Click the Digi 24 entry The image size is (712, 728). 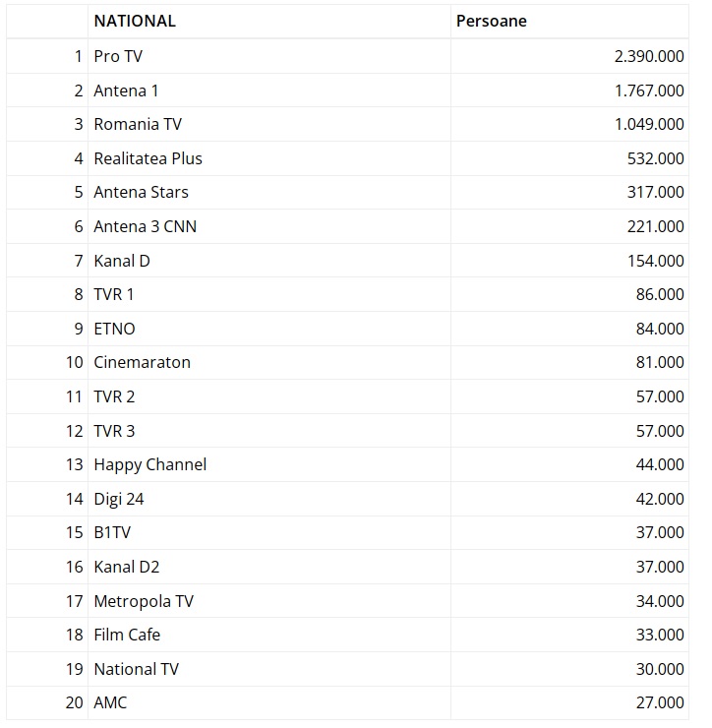click(119, 499)
